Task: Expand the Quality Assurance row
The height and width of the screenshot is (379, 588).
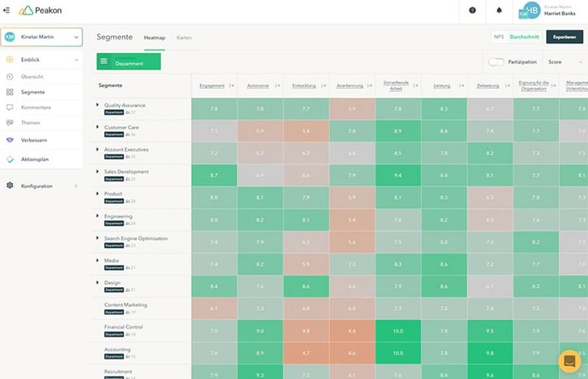Action: coord(97,105)
